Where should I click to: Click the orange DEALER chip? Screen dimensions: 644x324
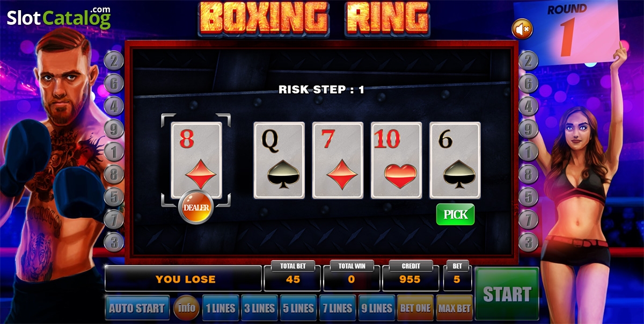tap(196, 207)
